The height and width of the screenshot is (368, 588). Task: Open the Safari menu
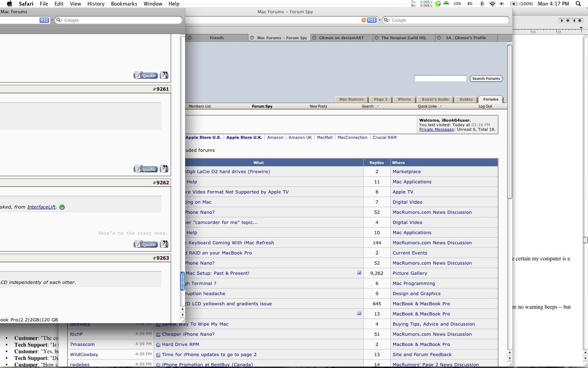[26, 4]
